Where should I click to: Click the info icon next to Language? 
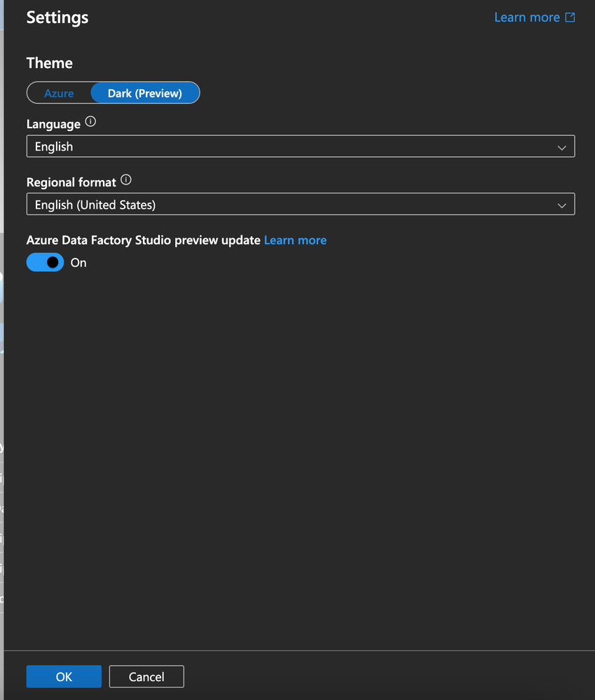tap(90, 121)
